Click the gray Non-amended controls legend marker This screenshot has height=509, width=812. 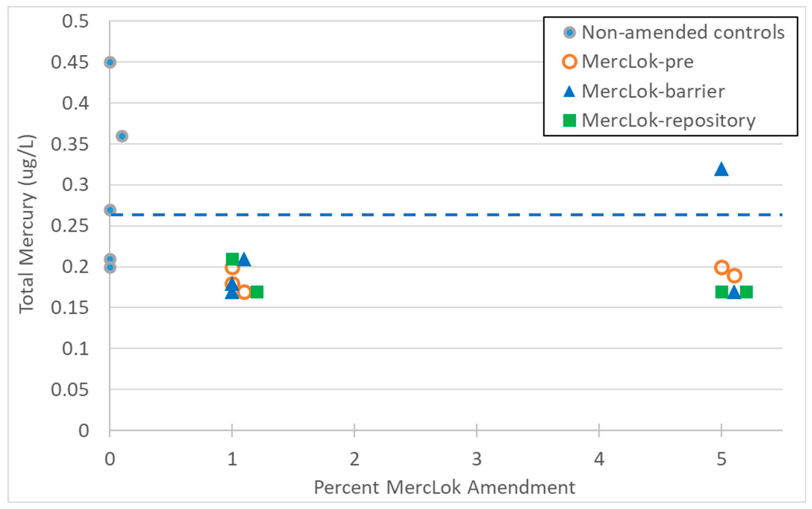pos(569,33)
